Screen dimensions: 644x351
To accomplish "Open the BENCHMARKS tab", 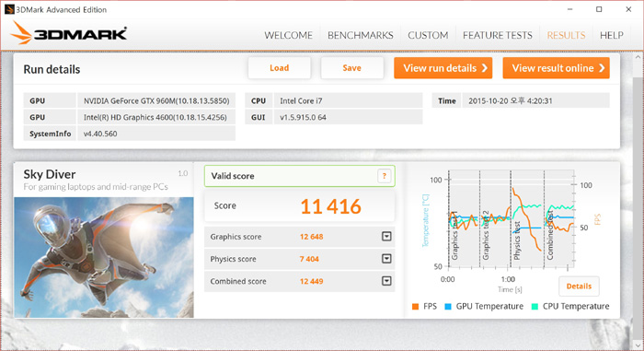I will tap(361, 35).
